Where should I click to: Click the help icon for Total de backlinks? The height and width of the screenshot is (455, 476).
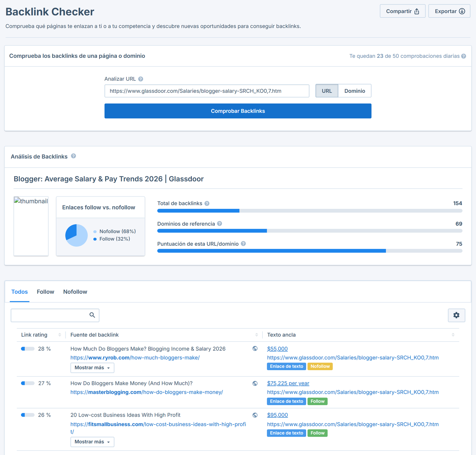(207, 204)
